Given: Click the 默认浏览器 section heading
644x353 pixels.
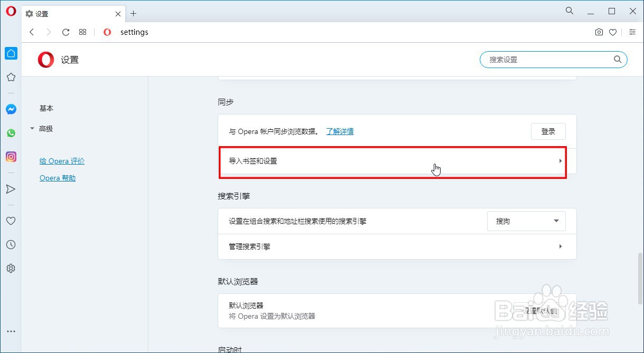Looking at the screenshot, I should 238,282.
